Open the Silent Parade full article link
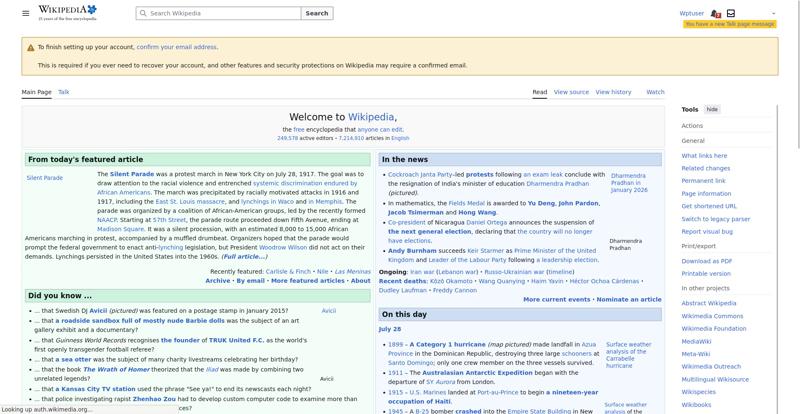Viewport: 800px width, 414px height. coord(244,257)
